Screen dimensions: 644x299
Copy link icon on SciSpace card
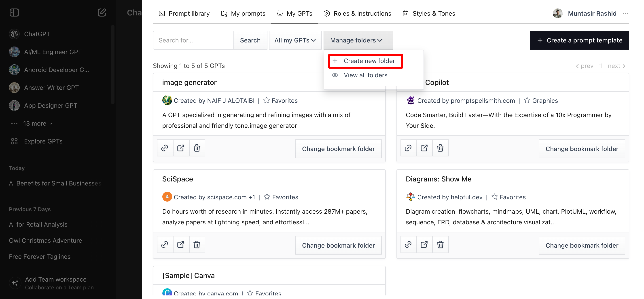point(165,244)
